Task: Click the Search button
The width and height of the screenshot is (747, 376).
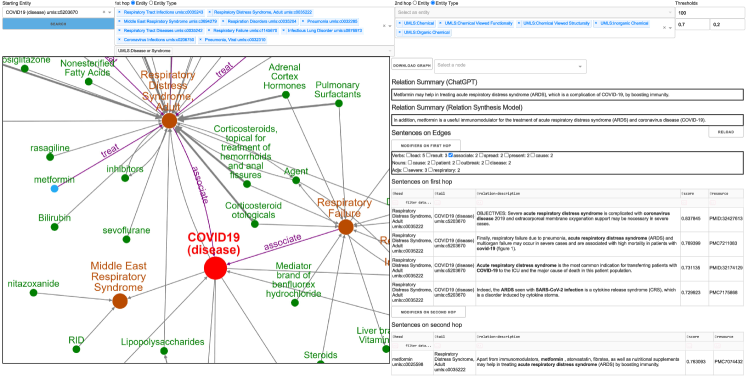Action: pyautogui.click(x=58, y=23)
